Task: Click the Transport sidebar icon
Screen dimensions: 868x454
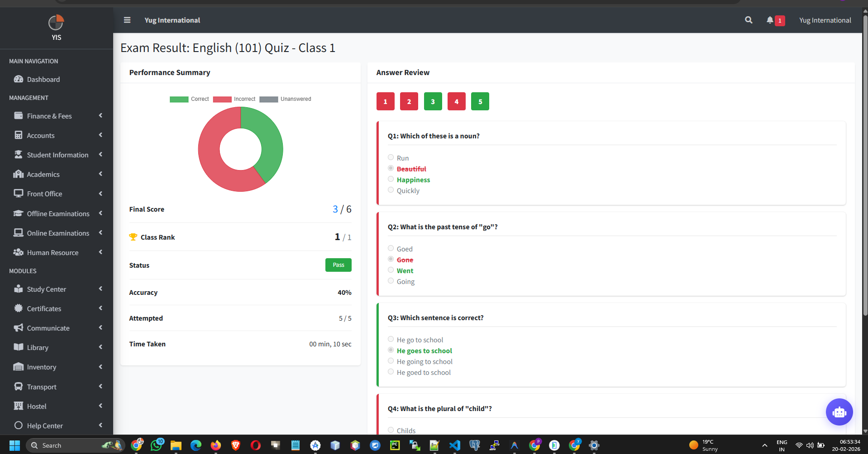Action: (18, 387)
